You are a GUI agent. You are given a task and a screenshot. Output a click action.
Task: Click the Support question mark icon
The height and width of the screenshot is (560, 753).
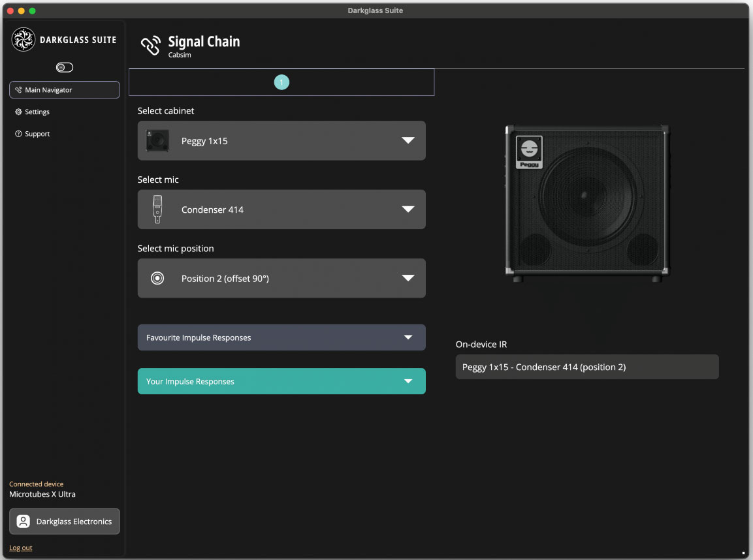pyautogui.click(x=18, y=134)
